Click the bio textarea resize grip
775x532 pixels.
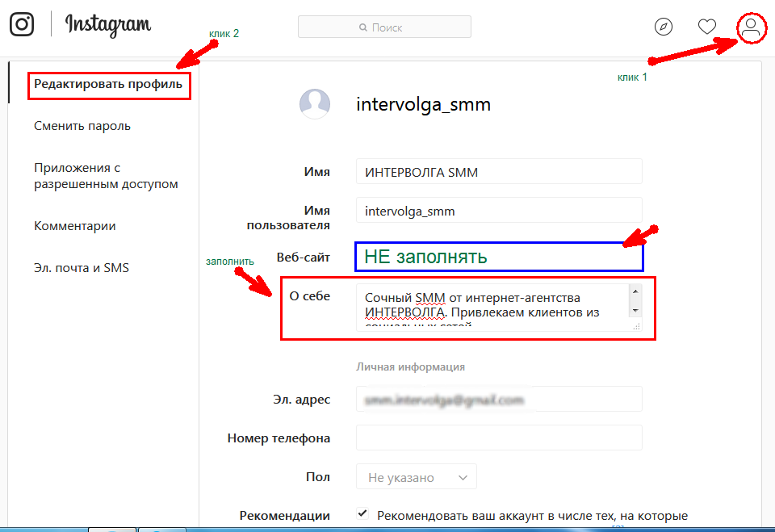coord(637,326)
